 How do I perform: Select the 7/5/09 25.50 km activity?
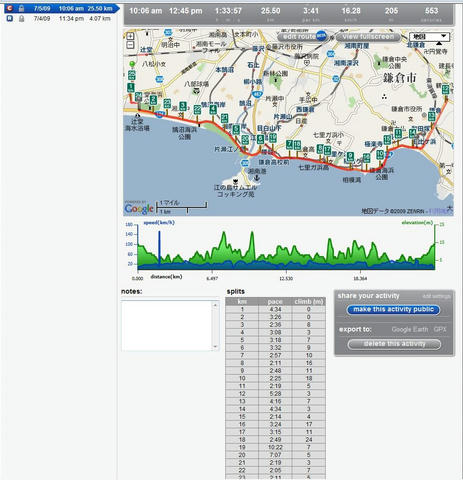click(61, 8)
